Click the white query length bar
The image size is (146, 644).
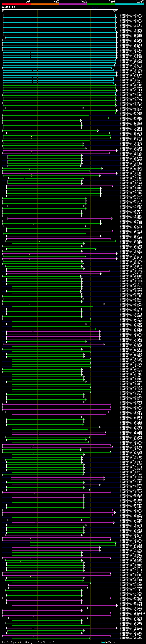point(60,10)
